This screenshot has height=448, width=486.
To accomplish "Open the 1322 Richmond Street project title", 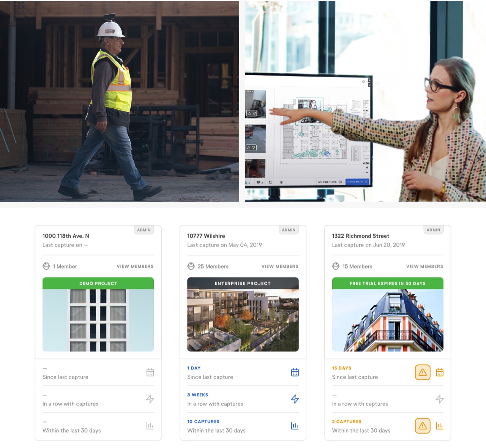I will pos(360,236).
